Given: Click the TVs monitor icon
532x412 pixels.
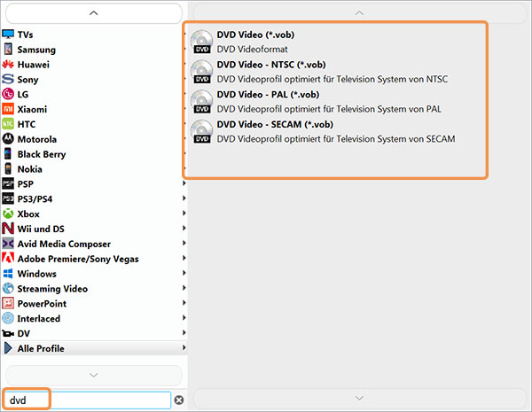Looking at the screenshot, I should [8, 35].
